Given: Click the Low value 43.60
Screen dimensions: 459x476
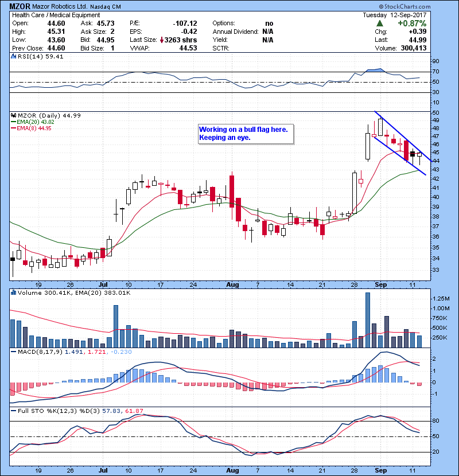Looking at the screenshot, I should (x=56, y=40).
